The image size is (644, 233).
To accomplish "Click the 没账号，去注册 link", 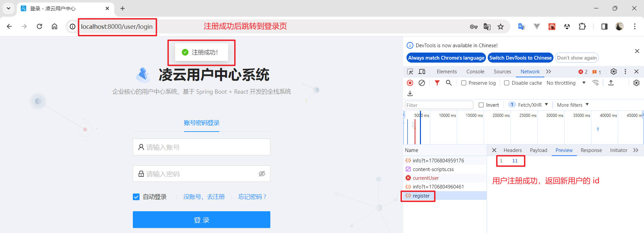I will pos(204,197).
